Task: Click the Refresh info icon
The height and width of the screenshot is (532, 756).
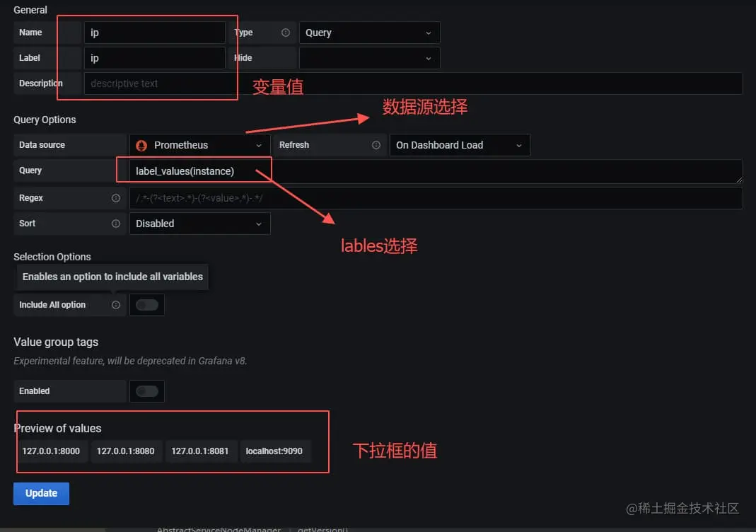Action: click(376, 145)
